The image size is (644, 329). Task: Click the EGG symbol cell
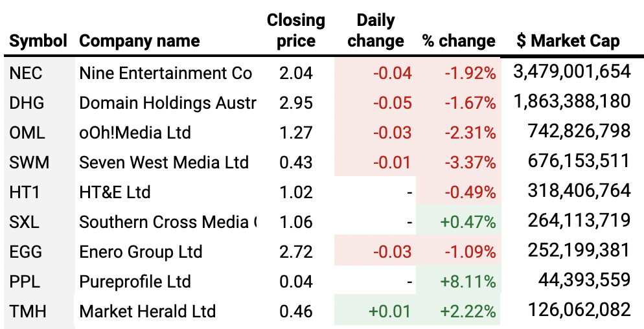(27, 252)
